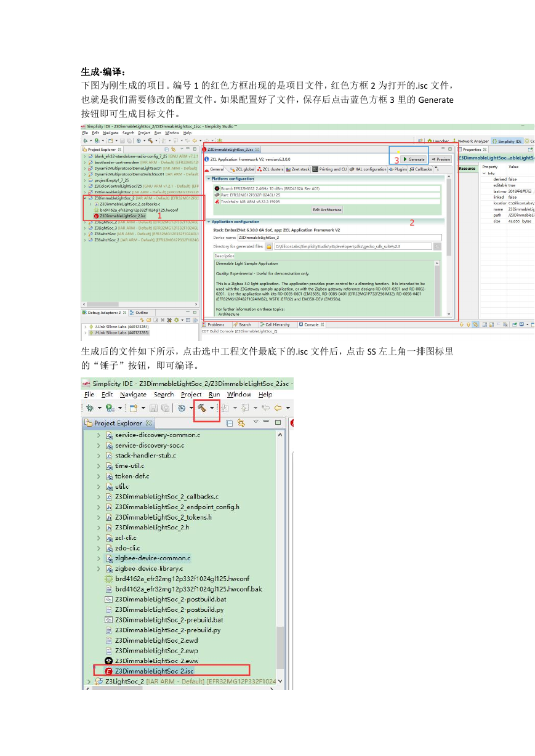Click the New file icon in the lower IDE toolbar
This screenshot has width=535, height=756.
[x=132, y=408]
